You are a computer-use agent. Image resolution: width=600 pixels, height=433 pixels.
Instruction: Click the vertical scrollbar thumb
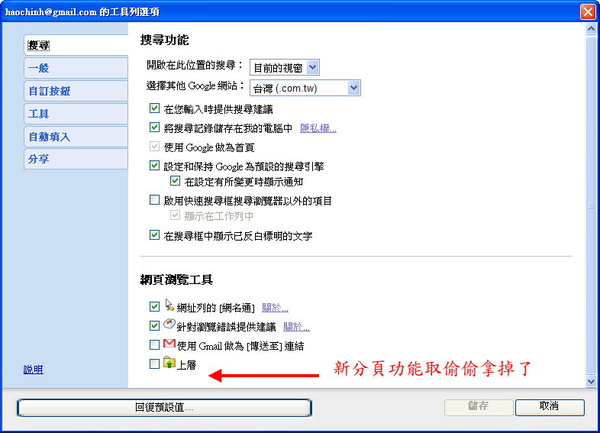click(x=591, y=205)
